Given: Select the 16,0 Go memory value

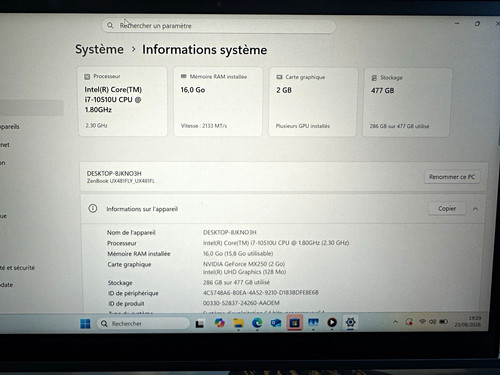Looking at the screenshot, I should (193, 90).
